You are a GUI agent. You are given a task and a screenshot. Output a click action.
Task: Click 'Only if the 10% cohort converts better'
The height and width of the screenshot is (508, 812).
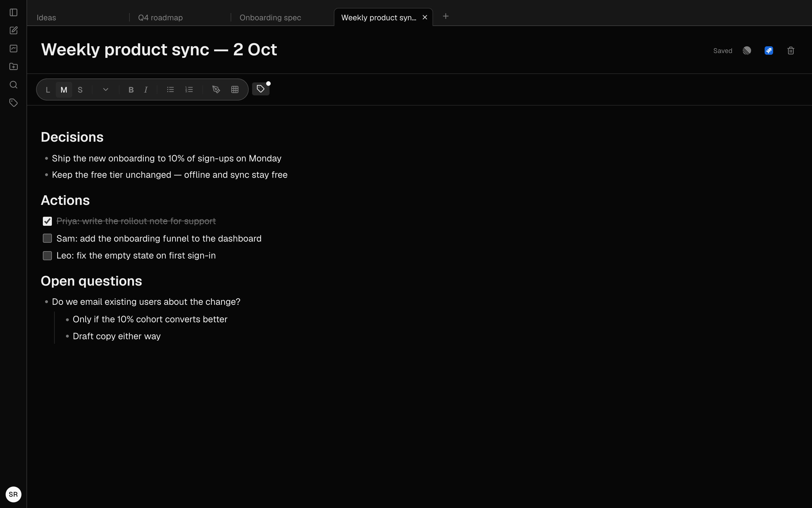click(x=150, y=319)
